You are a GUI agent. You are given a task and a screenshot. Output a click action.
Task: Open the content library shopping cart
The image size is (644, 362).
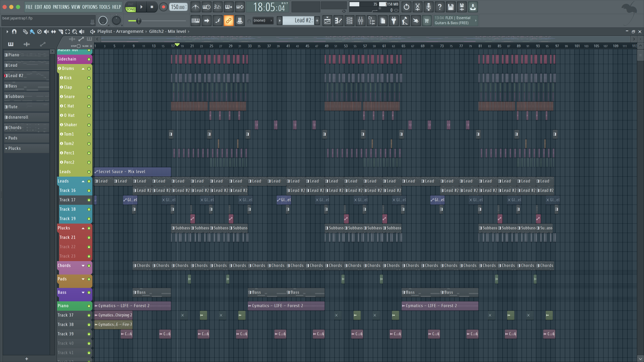pyautogui.click(x=427, y=21)
